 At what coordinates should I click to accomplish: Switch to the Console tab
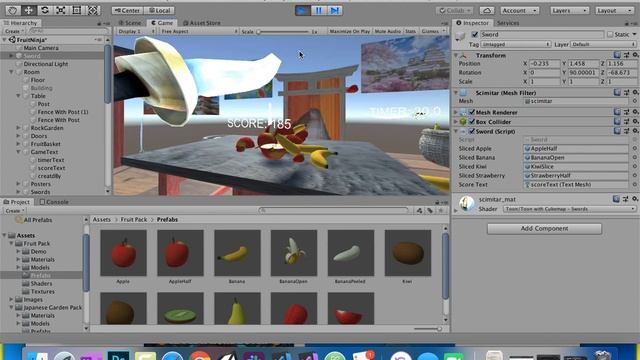pyautogui.click(x=54, y=202)
